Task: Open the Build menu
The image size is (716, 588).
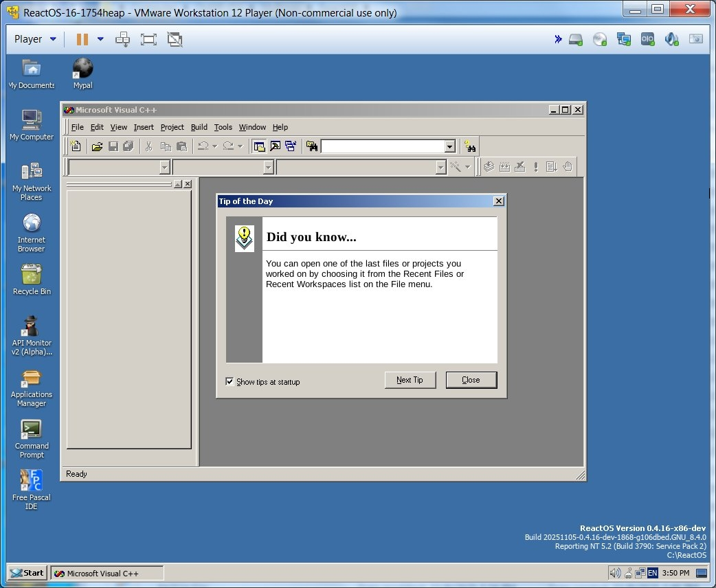Action: (x=199, y=127)
